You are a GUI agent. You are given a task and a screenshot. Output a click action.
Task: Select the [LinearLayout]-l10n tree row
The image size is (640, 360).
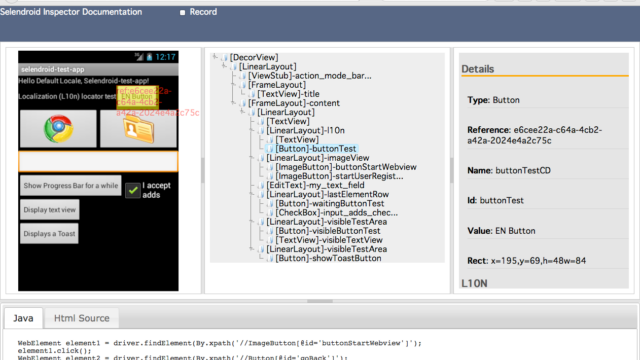click(x=305, y=130)
